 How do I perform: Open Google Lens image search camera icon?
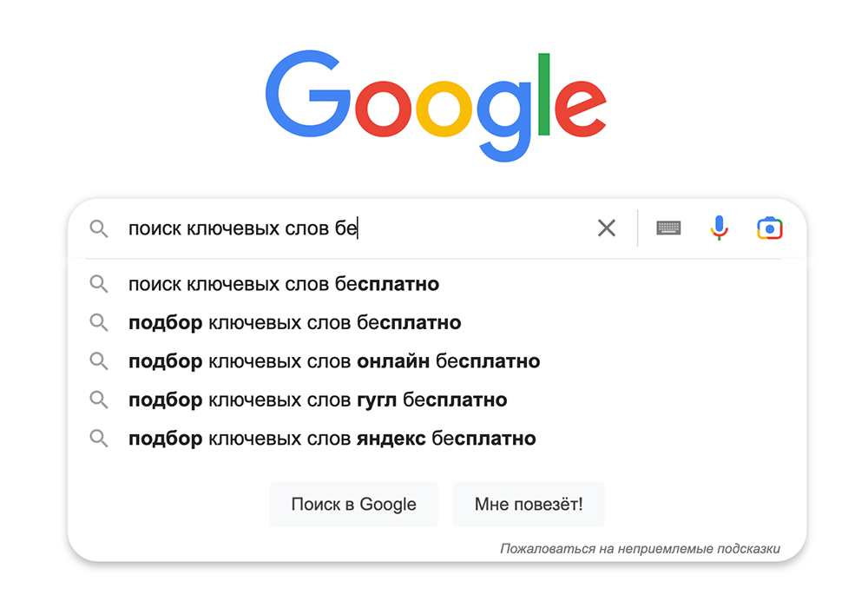point(770,228)
